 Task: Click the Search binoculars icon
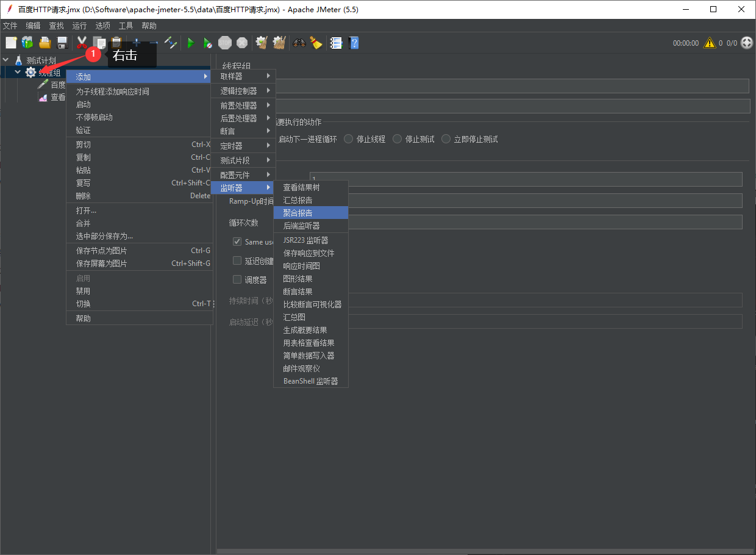click(x=299, y=43)
